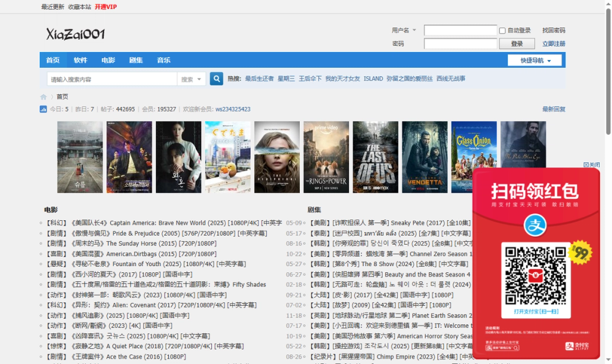Focus the username input field
The width and height of the screenshot is (612, 364).
(x=460, y=30)
